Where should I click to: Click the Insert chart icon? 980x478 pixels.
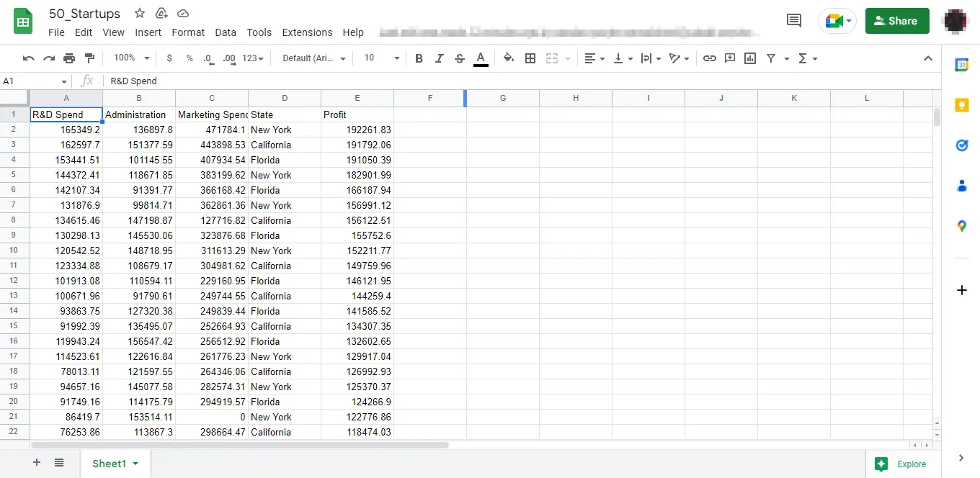(750, 58)
